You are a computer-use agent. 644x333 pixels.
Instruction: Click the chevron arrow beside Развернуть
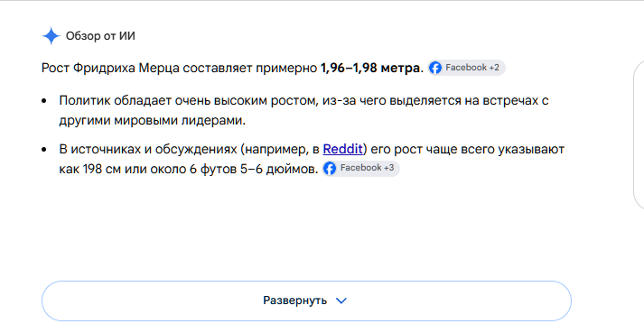tap(341, 301)
